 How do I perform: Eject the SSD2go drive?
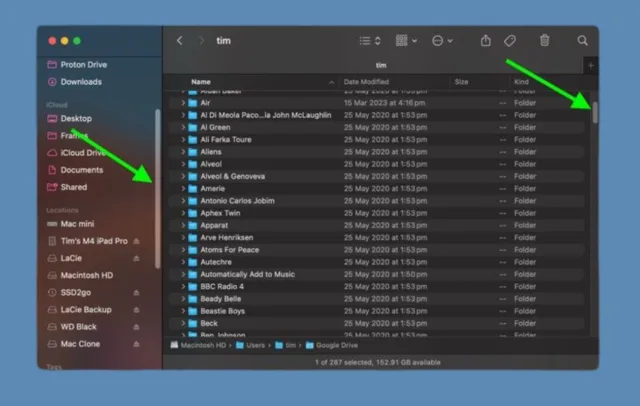[137, 293]
